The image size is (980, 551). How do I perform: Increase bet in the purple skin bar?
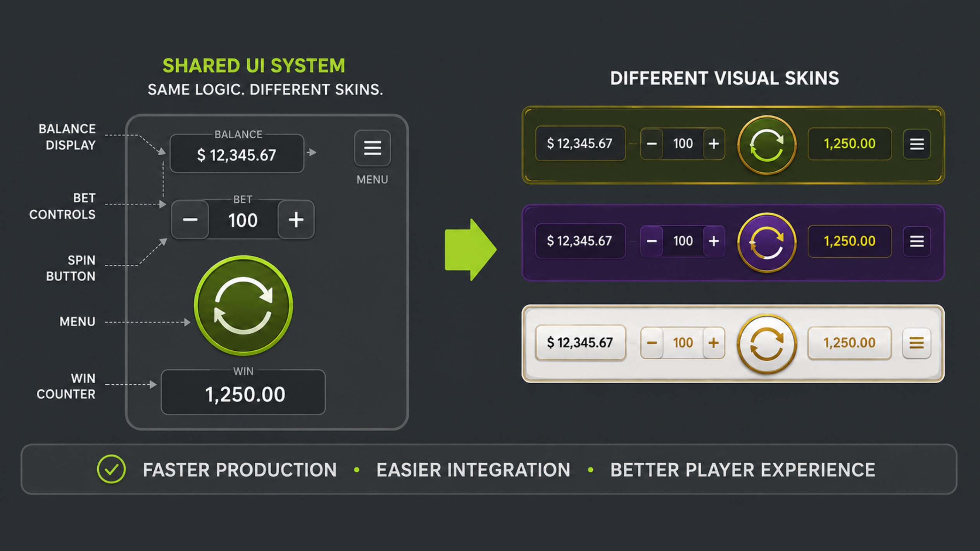pos(714,241)
